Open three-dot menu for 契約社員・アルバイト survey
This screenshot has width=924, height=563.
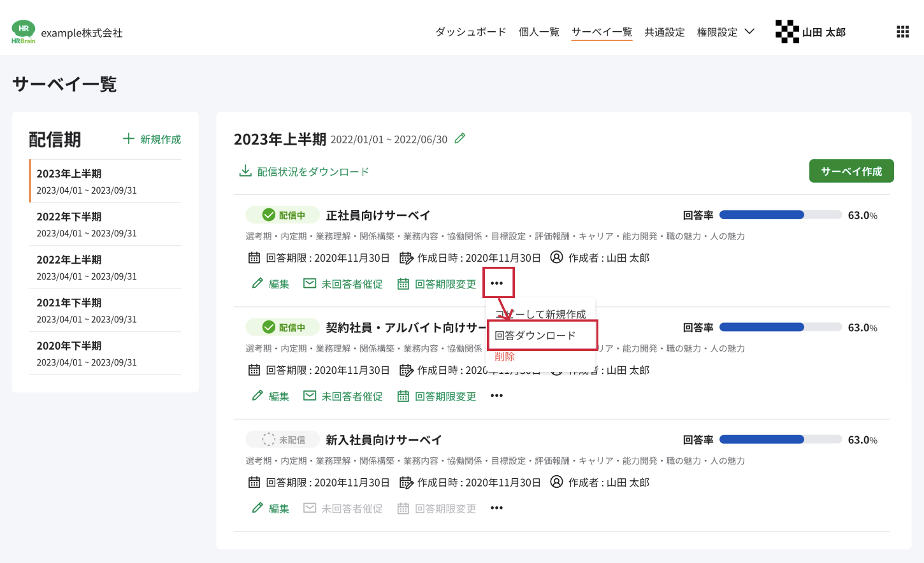point(497,396)
